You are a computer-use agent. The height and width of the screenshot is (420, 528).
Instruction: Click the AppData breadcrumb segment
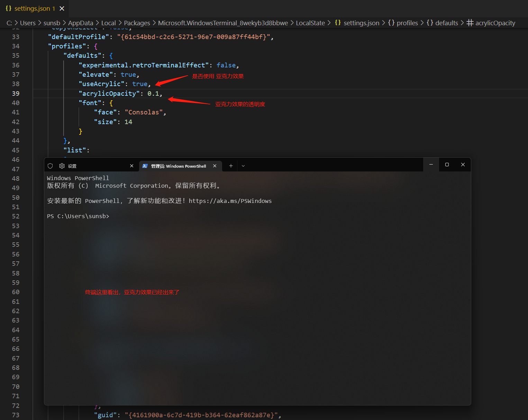(81, 23)
